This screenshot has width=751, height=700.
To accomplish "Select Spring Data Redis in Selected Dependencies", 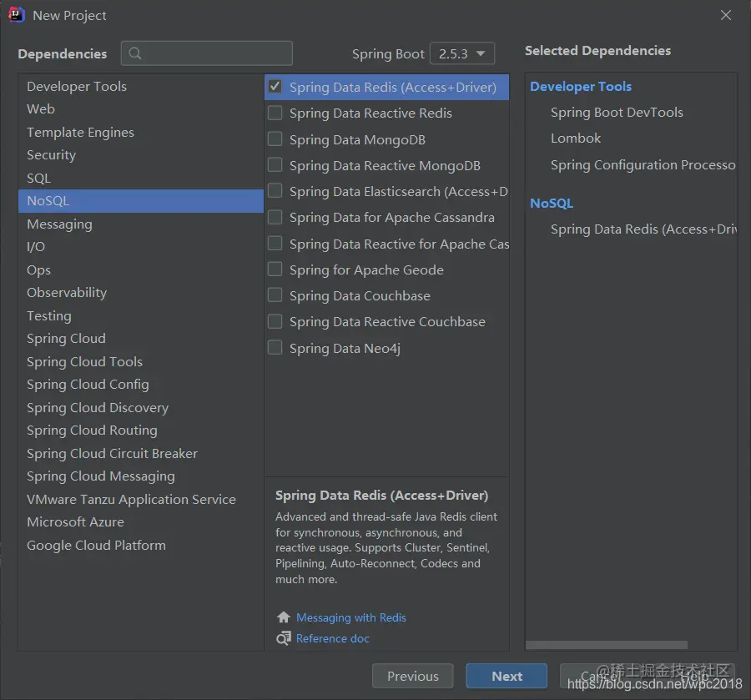I will (x=643, y=229).
